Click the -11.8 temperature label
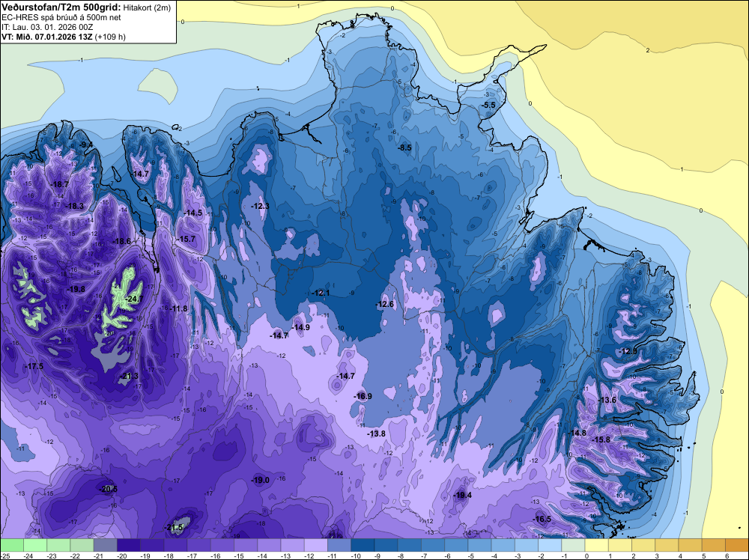Image resolution: width=749 pixels, height=560 pixels. (x=179, y=309)
